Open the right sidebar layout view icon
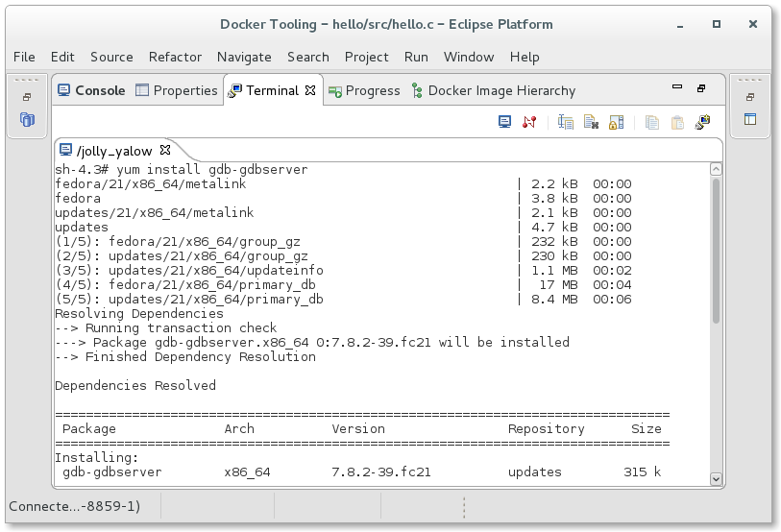Screen dimensions: 781x532 pyautogui.click(x=749, y=119)
